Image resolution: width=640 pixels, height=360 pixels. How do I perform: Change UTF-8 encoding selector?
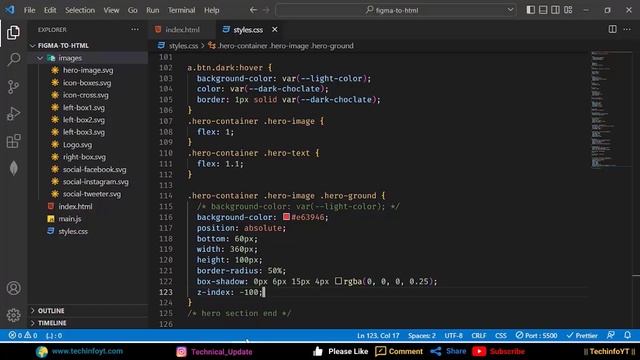(453, 335)
